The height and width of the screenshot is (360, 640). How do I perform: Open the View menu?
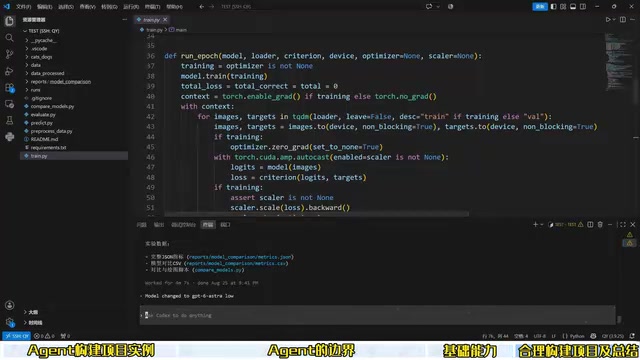pos(87,7)
